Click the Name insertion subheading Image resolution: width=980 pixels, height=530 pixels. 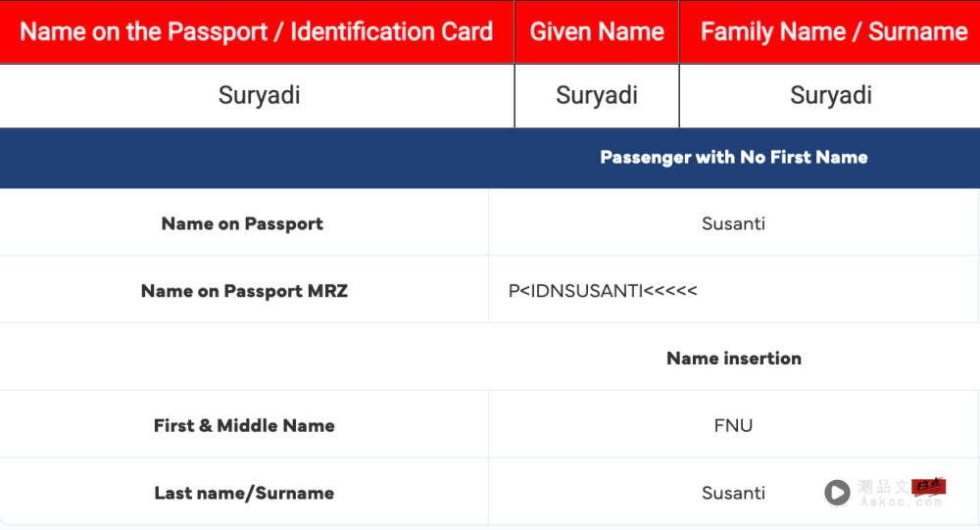pos(734,359)
